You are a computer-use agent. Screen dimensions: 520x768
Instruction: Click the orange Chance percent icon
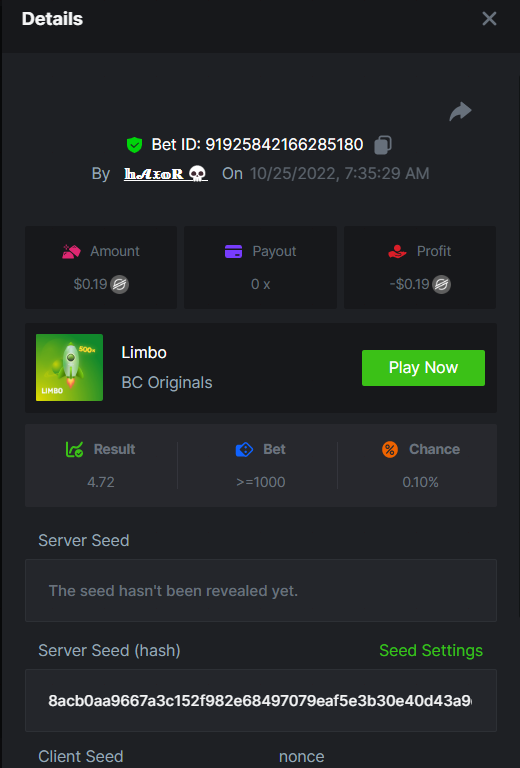coord(390,449)
